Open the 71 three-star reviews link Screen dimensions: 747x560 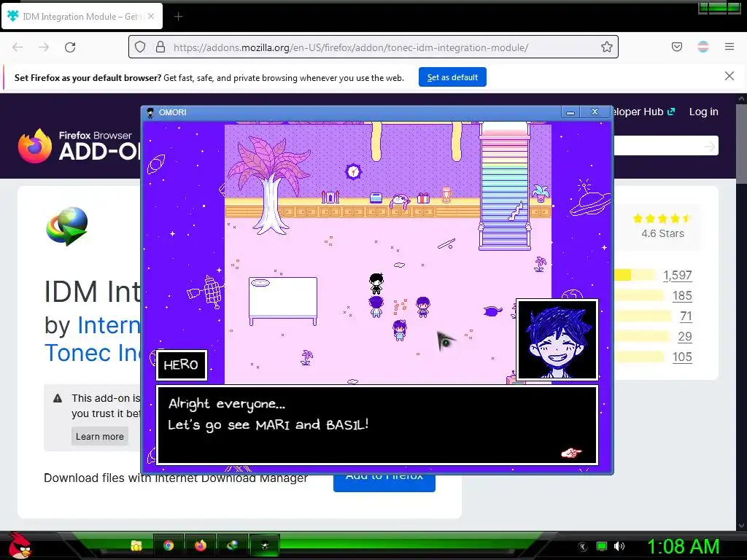pyautogui.click(x=686, y=316)
